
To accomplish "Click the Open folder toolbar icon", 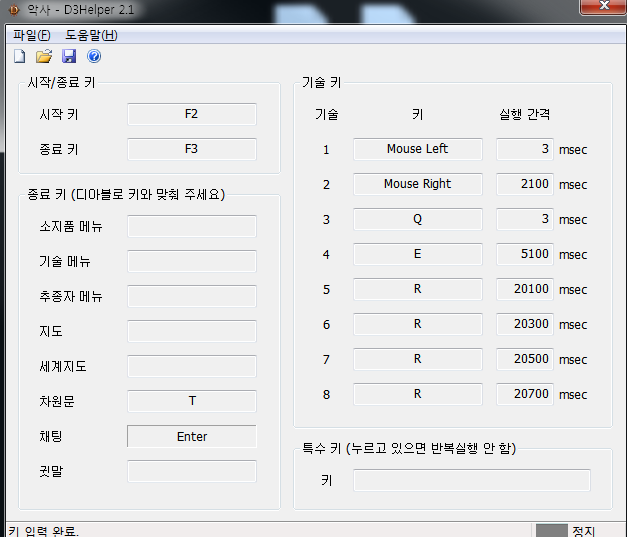I will coord(44,56).
